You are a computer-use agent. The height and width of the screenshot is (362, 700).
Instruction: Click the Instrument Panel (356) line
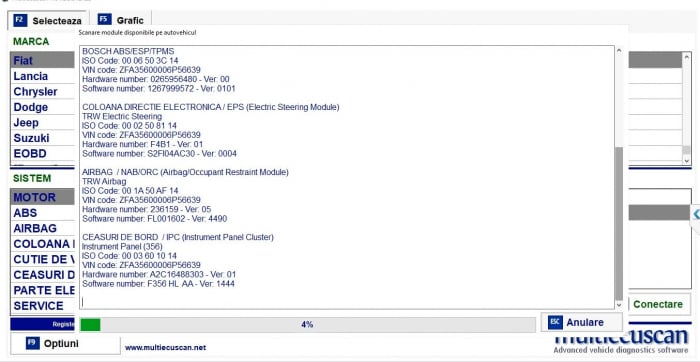[x=122, y=246]
